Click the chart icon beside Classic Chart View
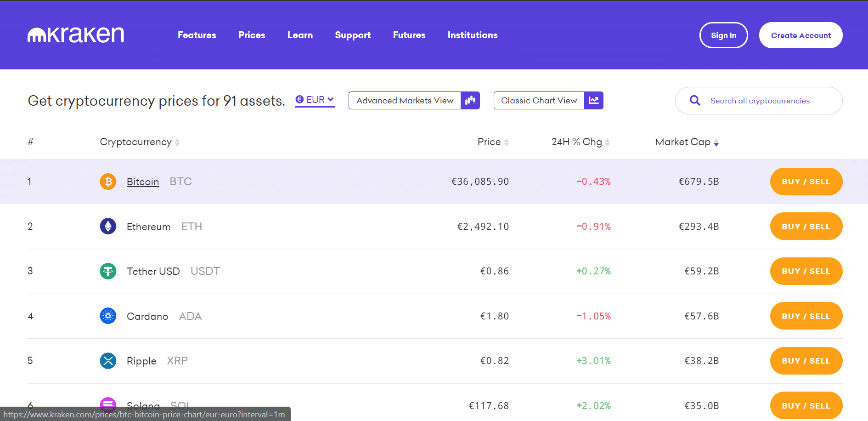 [594, 101]
